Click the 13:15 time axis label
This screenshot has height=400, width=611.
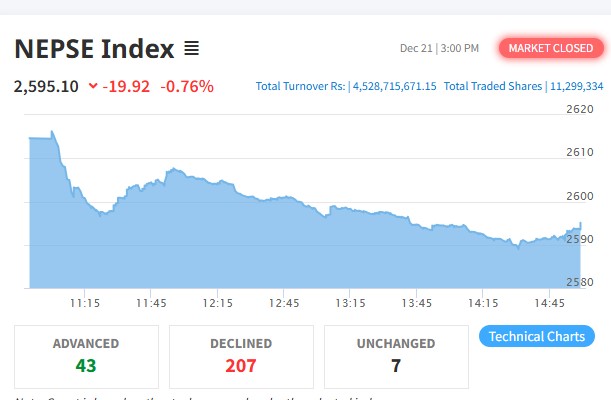[x=350, y=302]
